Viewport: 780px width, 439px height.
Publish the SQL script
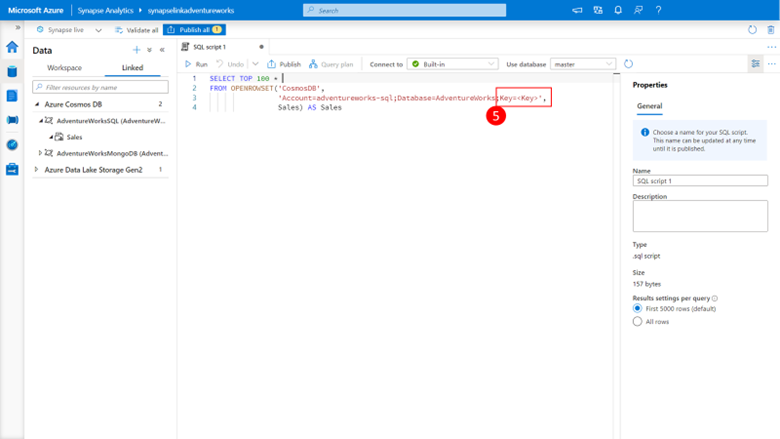click(284, 64)
